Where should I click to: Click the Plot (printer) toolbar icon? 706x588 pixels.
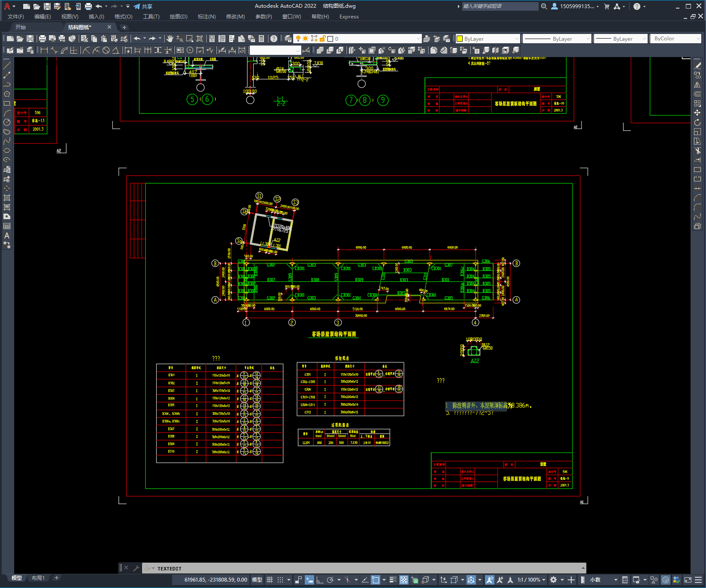coord(42,39)
